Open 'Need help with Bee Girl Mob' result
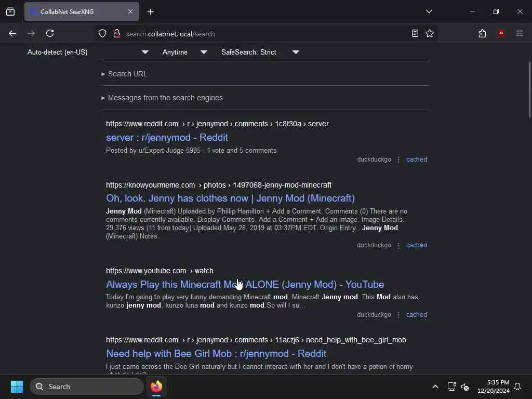Viewport: 532px width, 399px height. pyautogui.click(x=216, y=353)
